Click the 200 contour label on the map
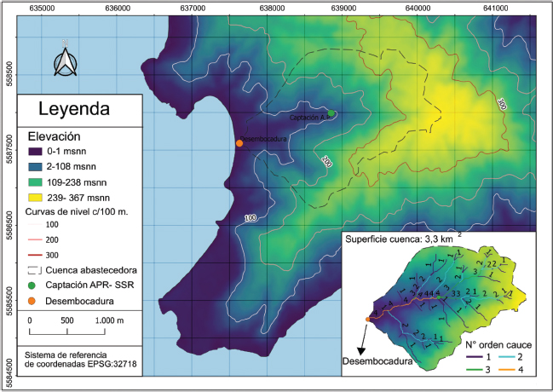Screen dimensions: 553x392 [326, 161]
